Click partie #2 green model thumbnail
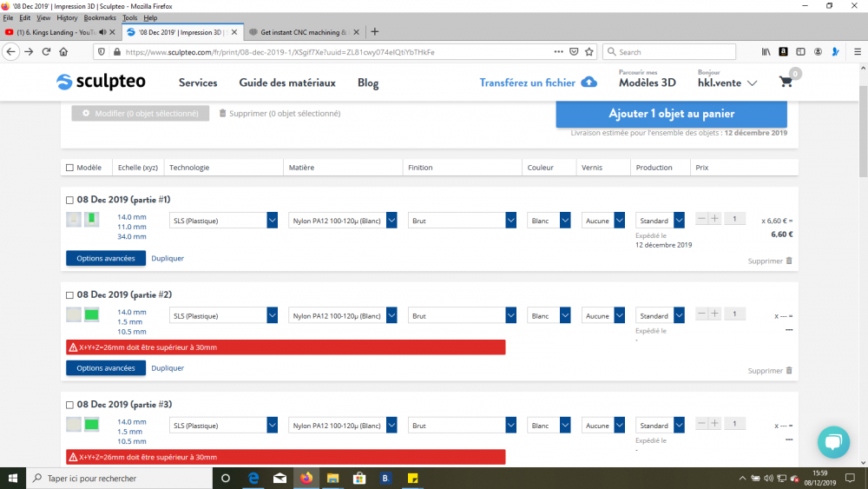868x489 pixels. 91,314
